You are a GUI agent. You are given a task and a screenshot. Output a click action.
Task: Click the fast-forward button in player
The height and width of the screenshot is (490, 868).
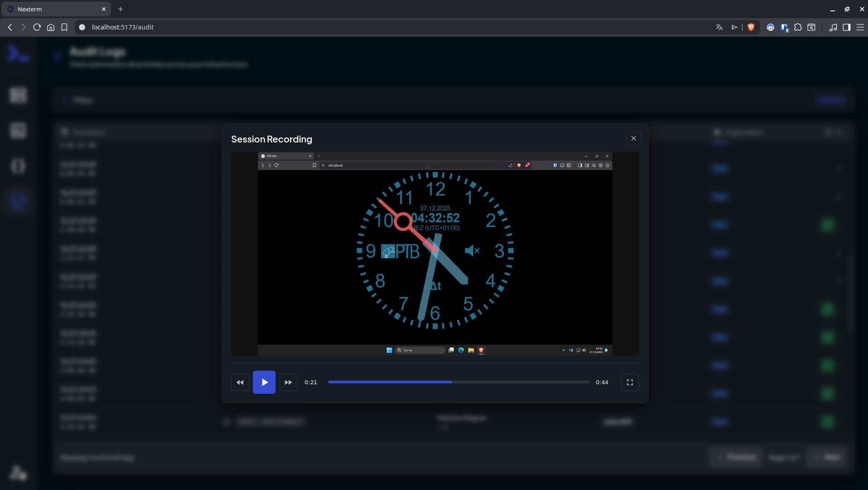(288, 382)
